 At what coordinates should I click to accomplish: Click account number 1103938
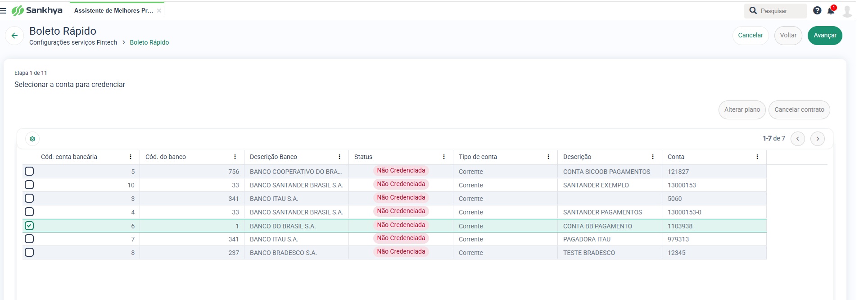(x=680, y=226)
